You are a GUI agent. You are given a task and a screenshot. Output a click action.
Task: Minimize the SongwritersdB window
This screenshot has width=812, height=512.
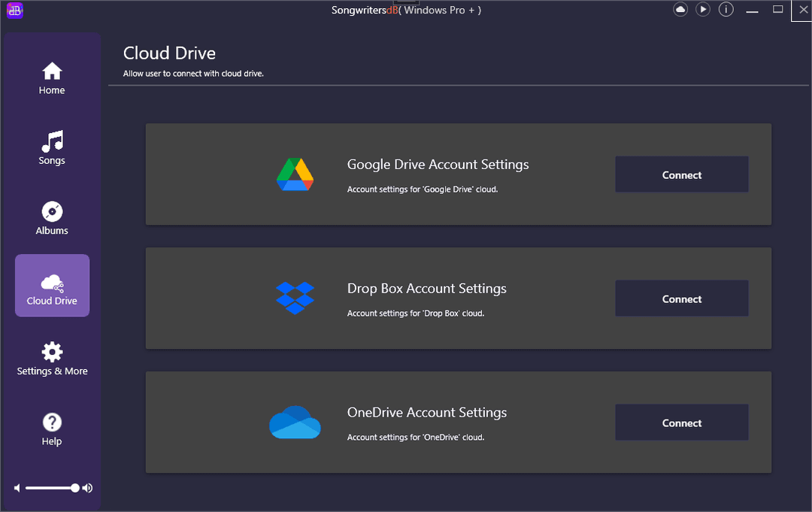pos(752,10)
